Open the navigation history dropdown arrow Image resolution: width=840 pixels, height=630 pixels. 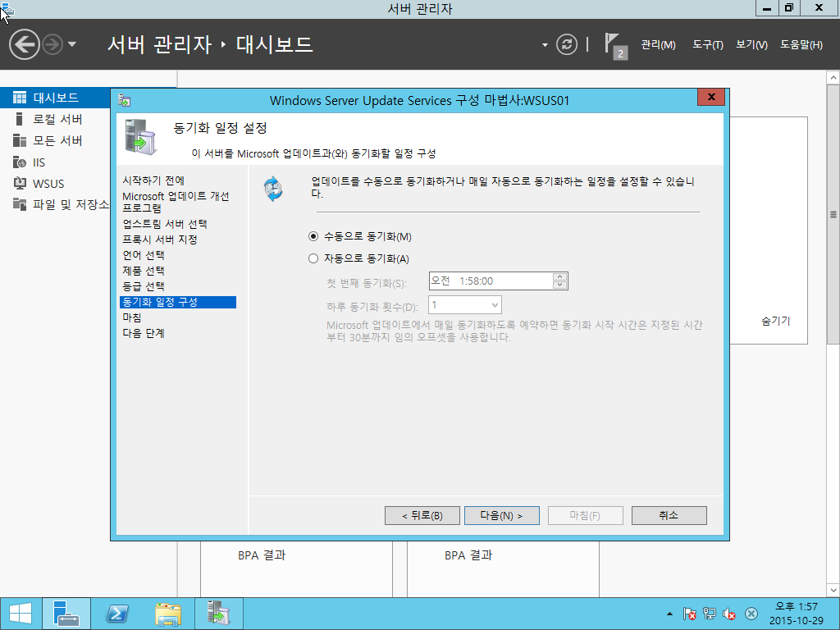tap(72, 44)
